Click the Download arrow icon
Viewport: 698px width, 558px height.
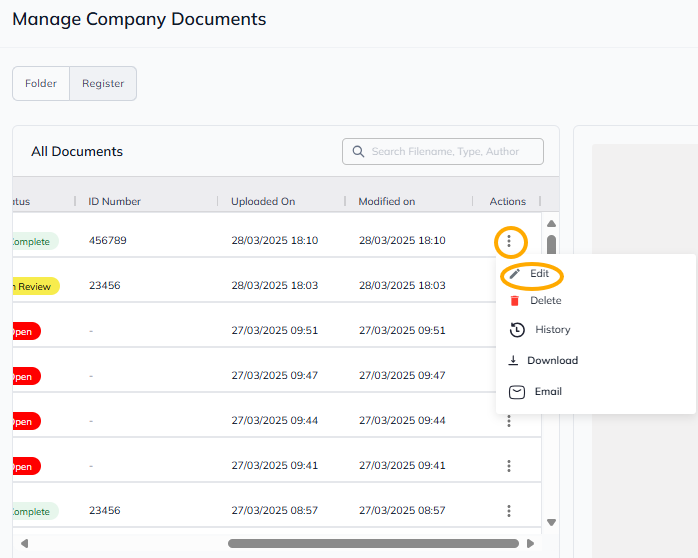pyautogui.click(x=514, y=361)
